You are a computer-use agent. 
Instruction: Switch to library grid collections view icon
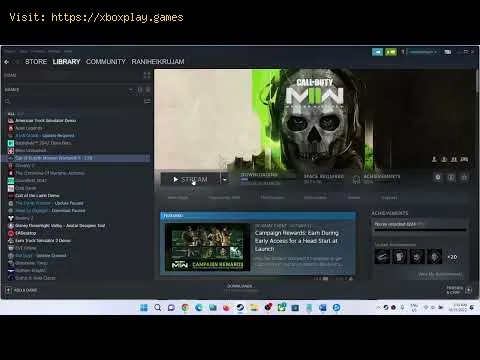click(x=147, y=75)
